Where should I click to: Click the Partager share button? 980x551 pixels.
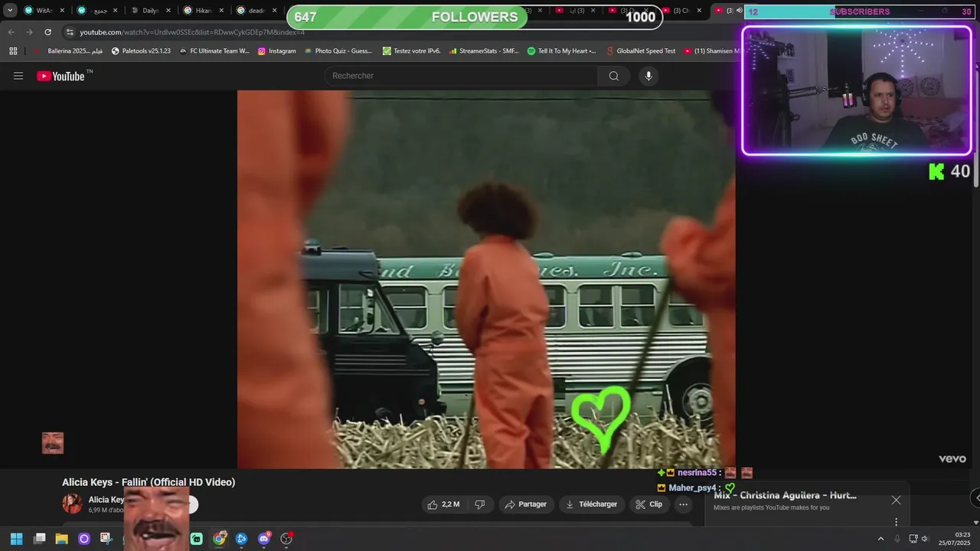point(526,504)
